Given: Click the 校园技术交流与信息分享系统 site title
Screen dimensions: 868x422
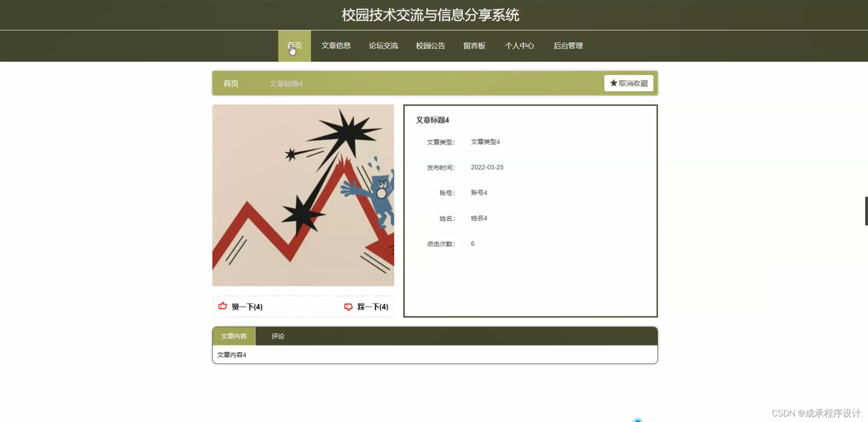Looking at the screenshot, I should [430, 15].
